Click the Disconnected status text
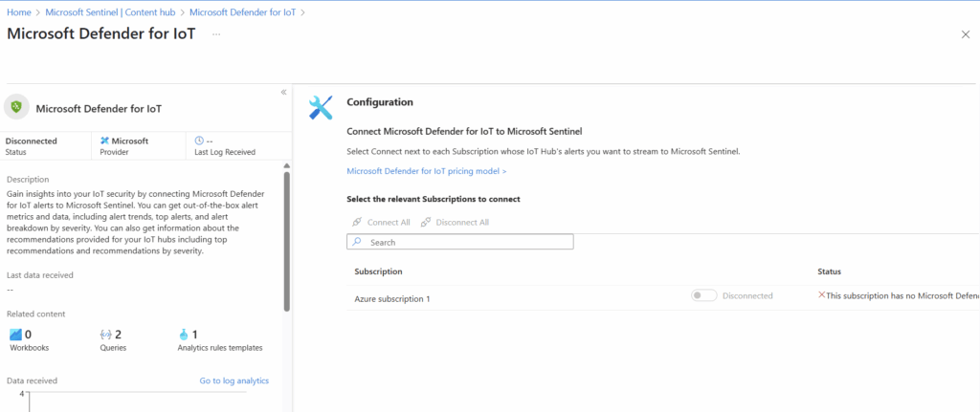The height and width of the screenshot is (412, 980). coord(32,141)
